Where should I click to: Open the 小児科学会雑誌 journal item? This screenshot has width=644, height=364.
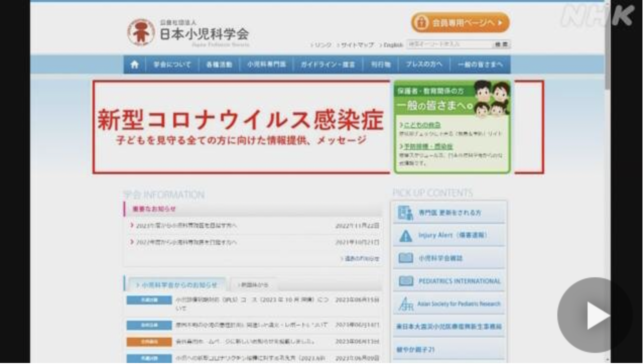[449, 258]
